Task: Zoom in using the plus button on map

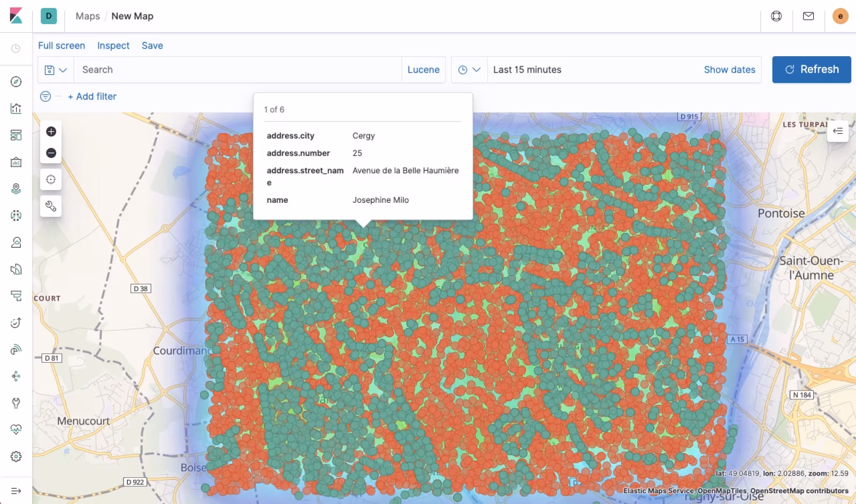Action: tap(51, 131)
